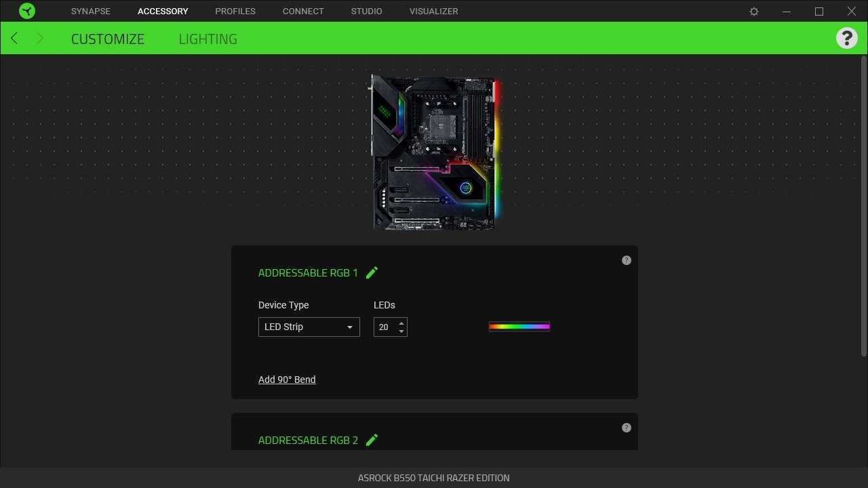Decrease the LEDs count with down arrow

pos(401,331)
